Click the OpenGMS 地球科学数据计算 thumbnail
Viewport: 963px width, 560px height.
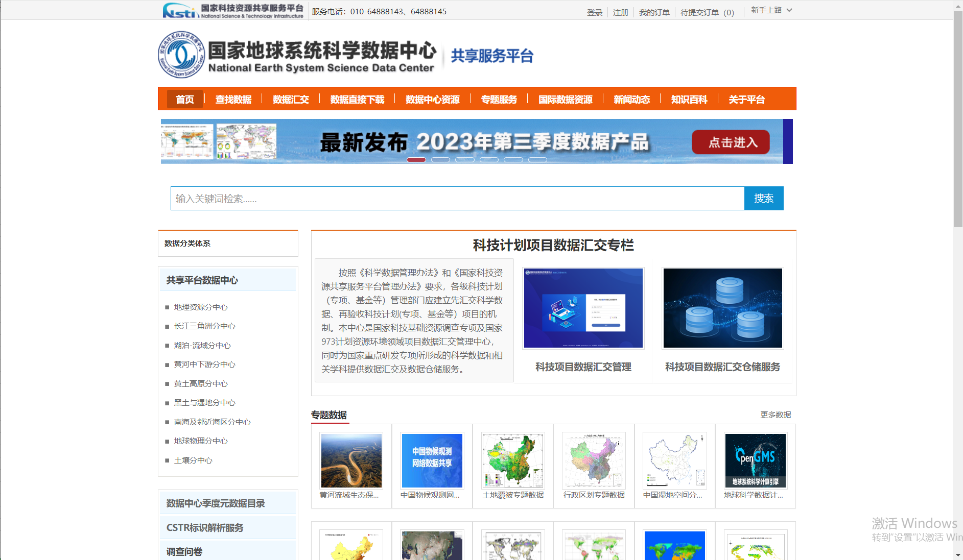click(x=755, y=460)
